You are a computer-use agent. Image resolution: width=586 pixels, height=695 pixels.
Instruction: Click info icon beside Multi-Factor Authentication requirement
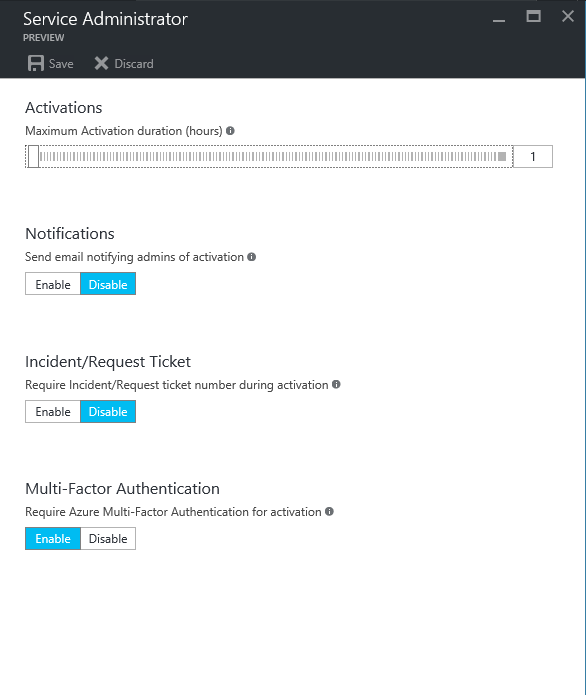coord(329,511)
